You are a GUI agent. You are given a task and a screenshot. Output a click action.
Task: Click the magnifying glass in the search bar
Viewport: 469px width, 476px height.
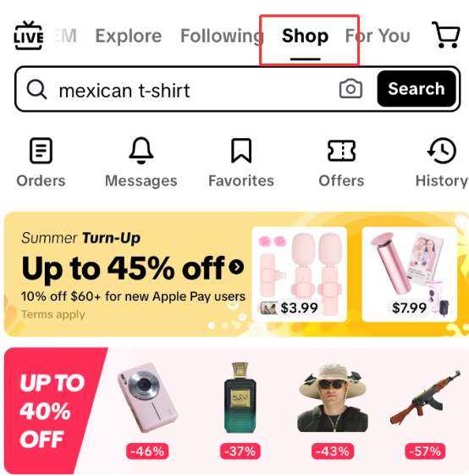pyautogui.click(x=36, y=89)
